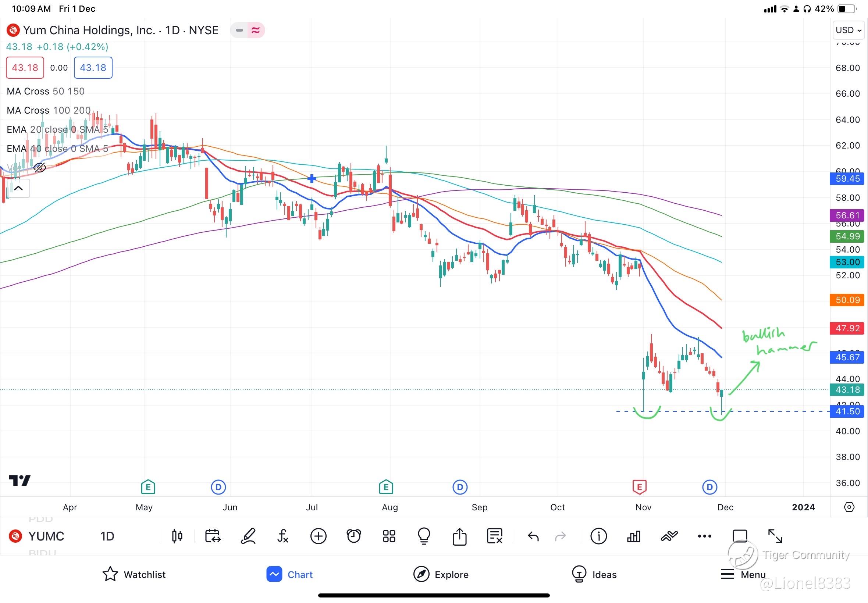
Task: Select the drawing pen tool
Action: 248,536
